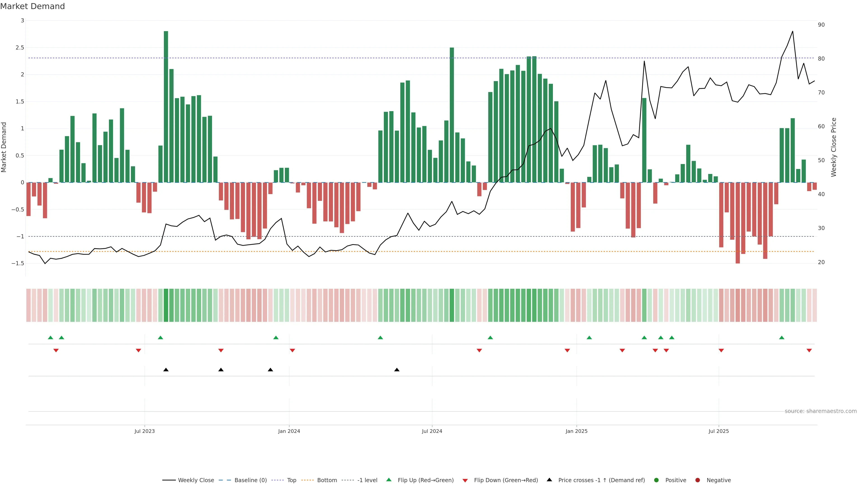
Task: Toggle the -1 level legend item
Action: [x=367, y=480]
